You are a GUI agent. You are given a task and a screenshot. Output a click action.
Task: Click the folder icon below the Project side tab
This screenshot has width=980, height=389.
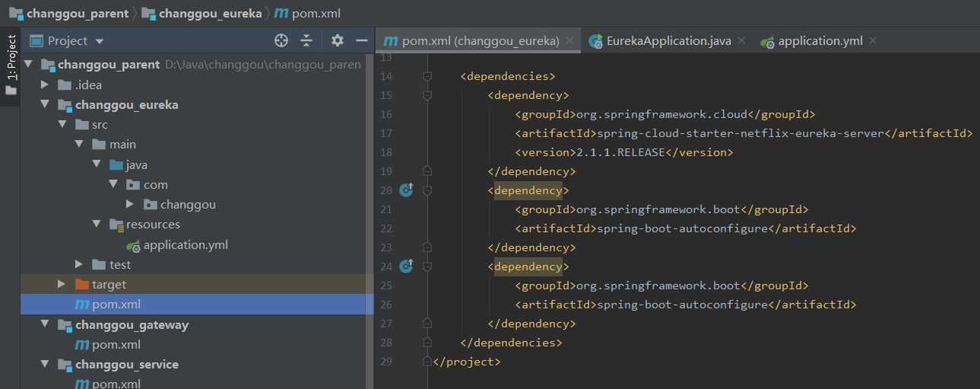11,91
